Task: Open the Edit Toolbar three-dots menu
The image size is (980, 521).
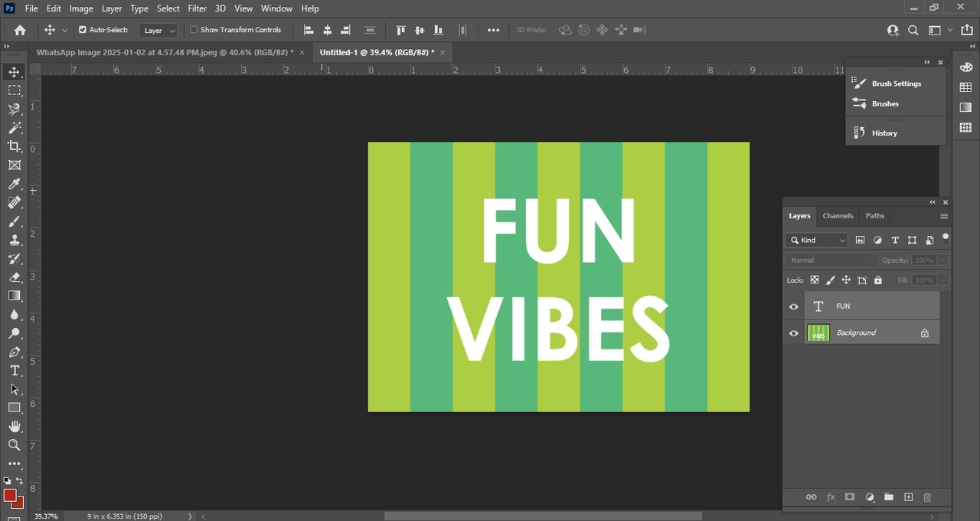Action: point(15,464)
